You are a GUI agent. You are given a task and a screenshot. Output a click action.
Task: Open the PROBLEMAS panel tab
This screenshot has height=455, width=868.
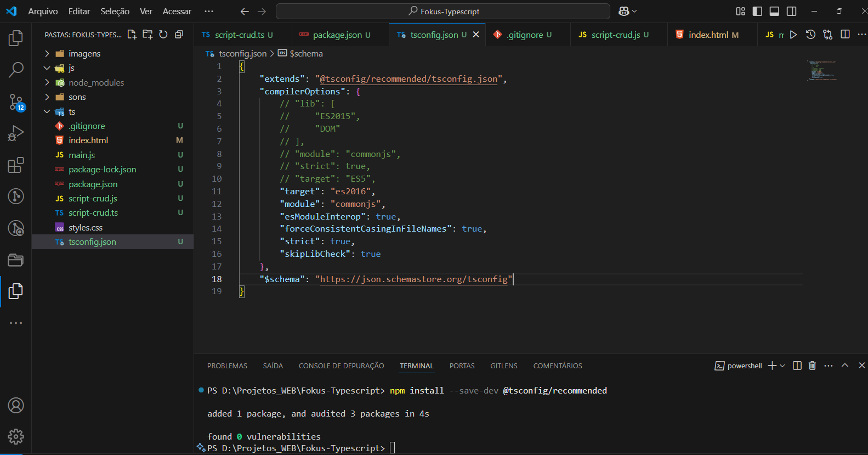click(227, 366)
